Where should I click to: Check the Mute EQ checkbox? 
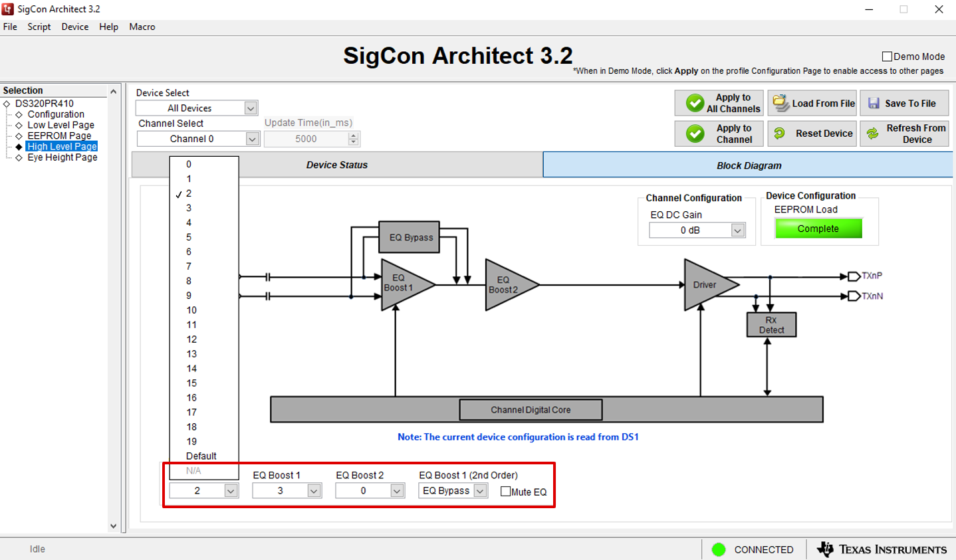point(505,492)
